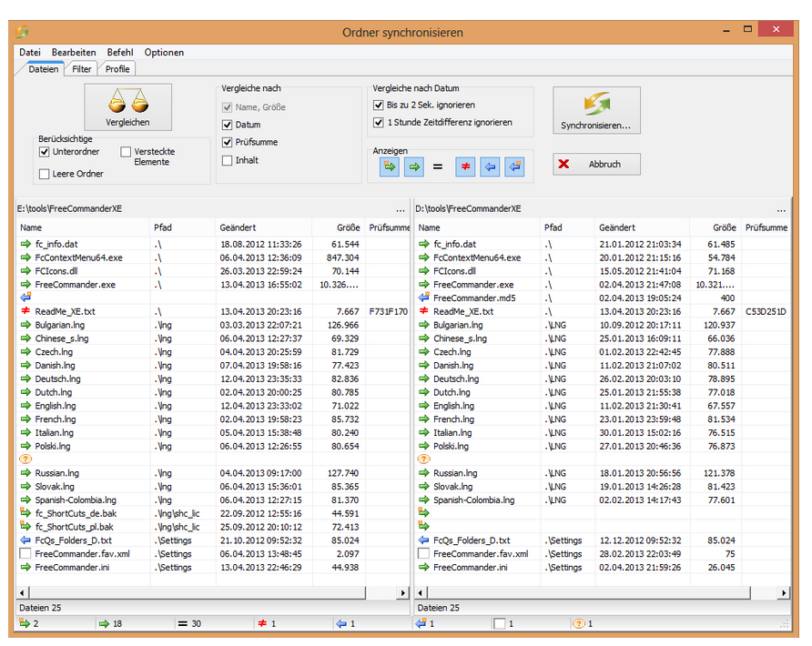Click the Vergleichen scales button

(x=128, y=107)
